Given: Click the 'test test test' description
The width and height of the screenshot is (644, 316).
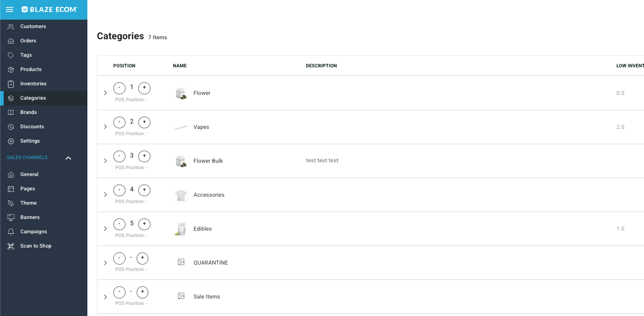Looking at the screenshot, I should click(x=322, y=161).
